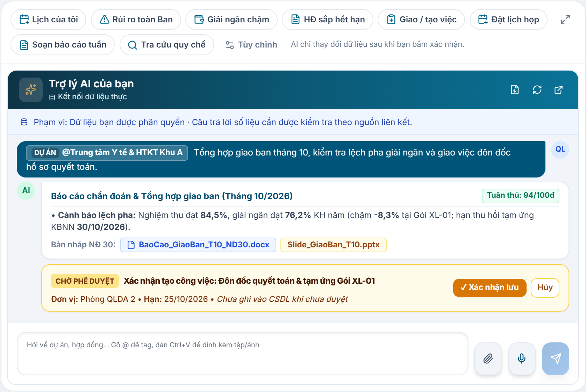Expand the panel with fullscreen arrows icon
Image resolution: width=586 pixels, height=392 pixels.
click(565, 20)
